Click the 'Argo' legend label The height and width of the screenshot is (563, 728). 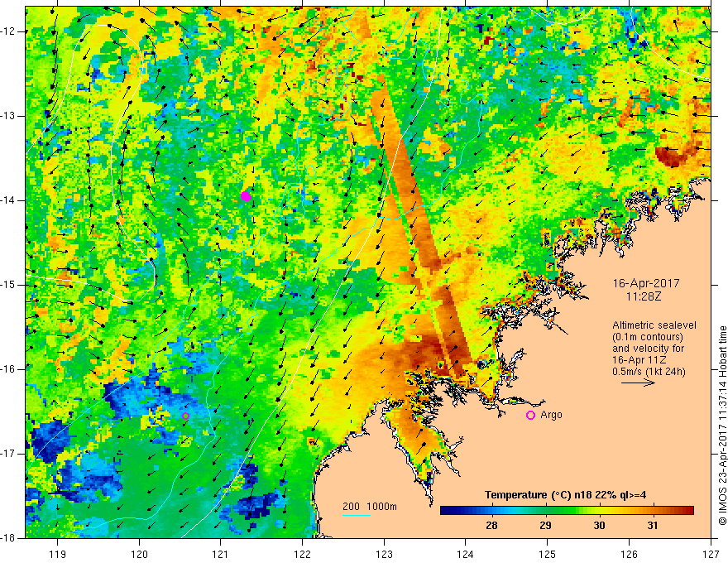tap(551, 415)
